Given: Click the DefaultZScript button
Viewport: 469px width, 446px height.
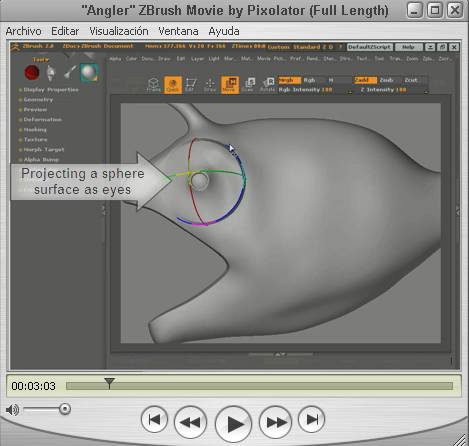Looking at the screenshot, I should pos(369,47).
